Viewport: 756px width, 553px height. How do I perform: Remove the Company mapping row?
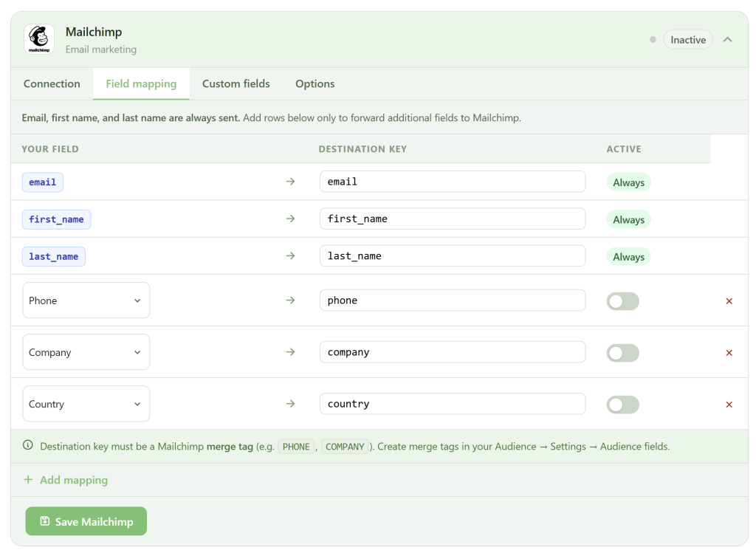tap(729, 353)
